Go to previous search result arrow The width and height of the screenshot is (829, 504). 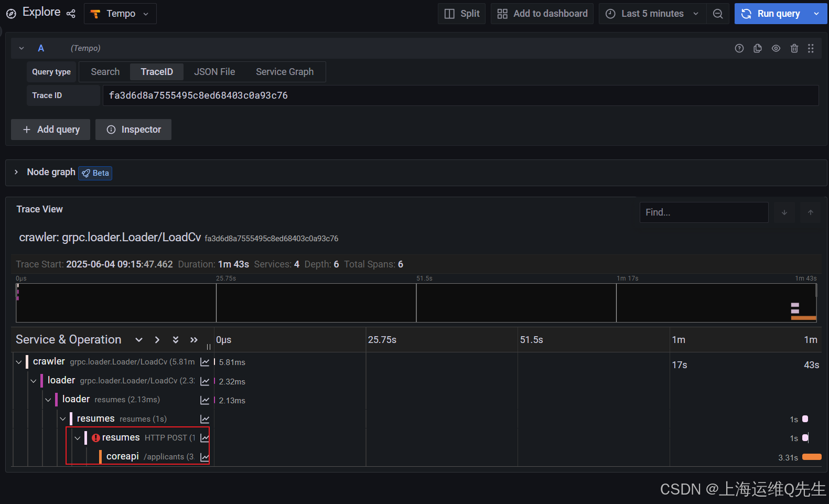811,212
